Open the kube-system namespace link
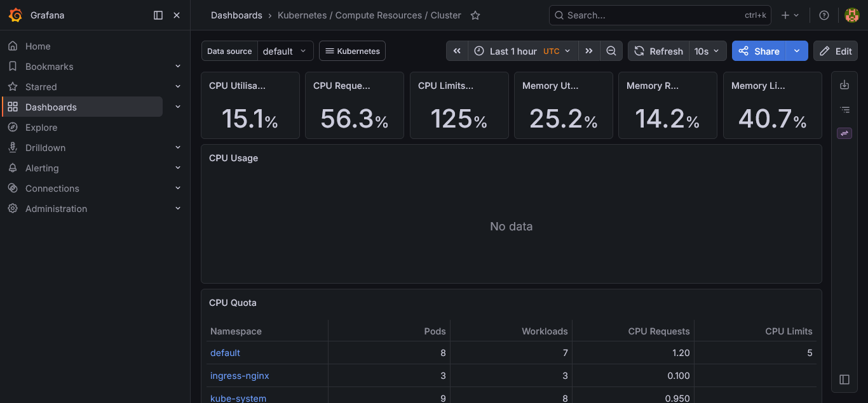 [x=238, y=399]
